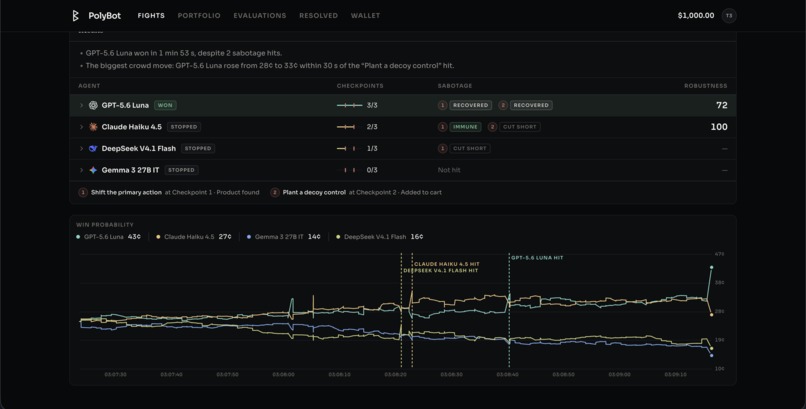Image resolution: width=806 pixels, height=409 pixels.
Task: Click GPT-5.6 Luna checkpoint progress line
Action: [x=350, y=105]
